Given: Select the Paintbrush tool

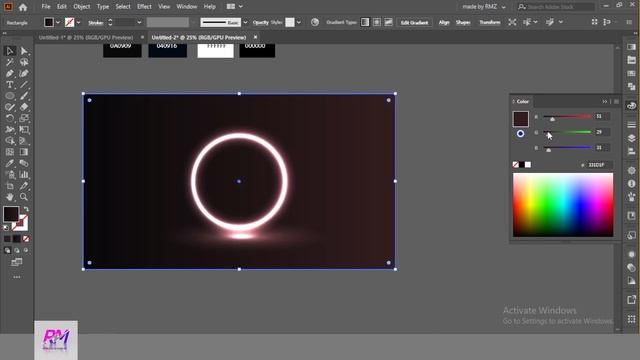Looking at the screenshot, I should (24, 96).
